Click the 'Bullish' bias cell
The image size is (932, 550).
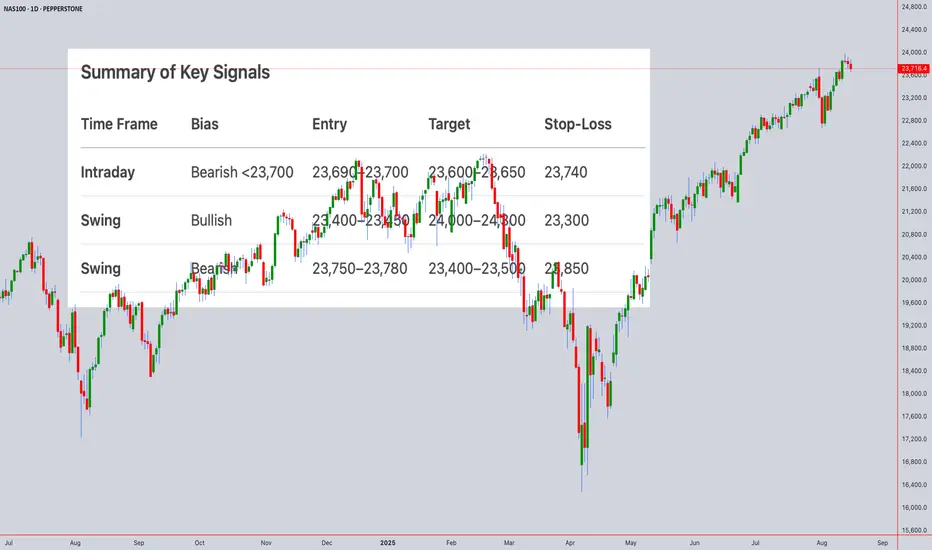(211, 220)
